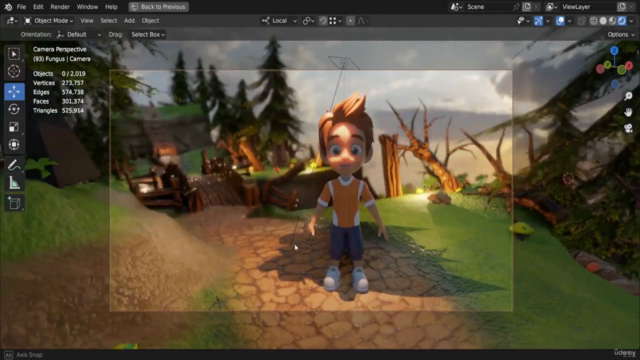This screenshot has width=640, height=360.
Task: Click the "Camera Perspective" viewport label
Action: pyautogui.click(x=60, y=49)
